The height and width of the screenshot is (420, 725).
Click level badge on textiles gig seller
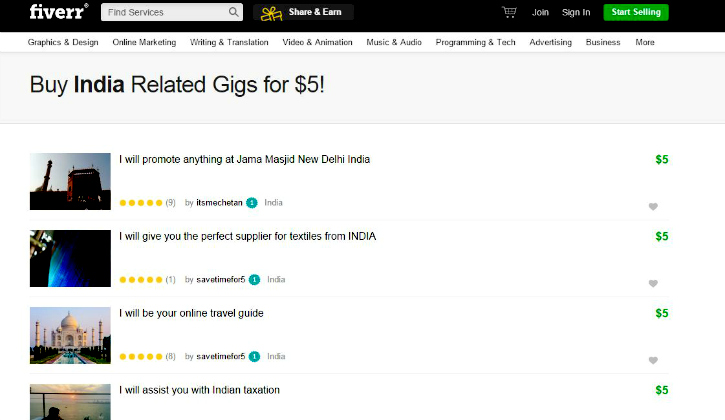[254, 279]
